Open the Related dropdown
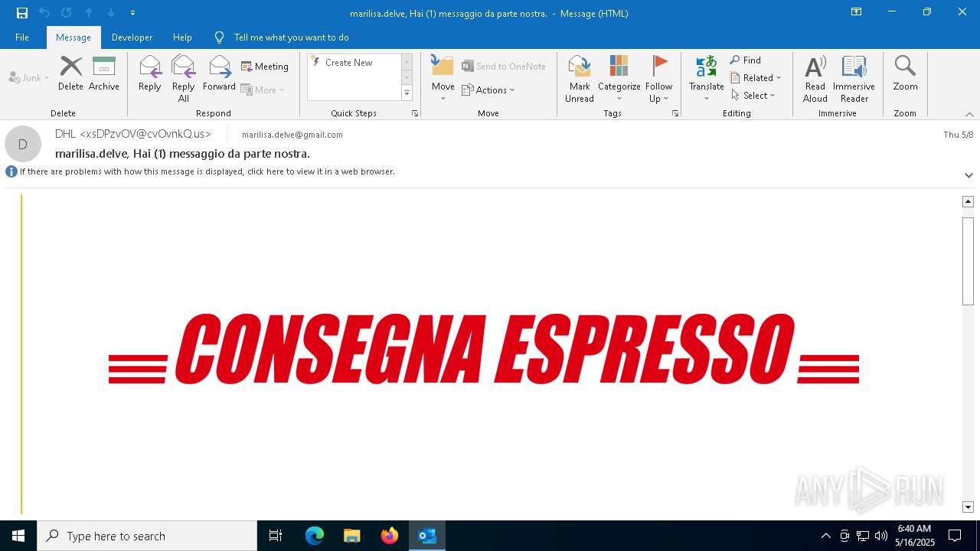Screen dimensions: 980x551 click(756, 77)
